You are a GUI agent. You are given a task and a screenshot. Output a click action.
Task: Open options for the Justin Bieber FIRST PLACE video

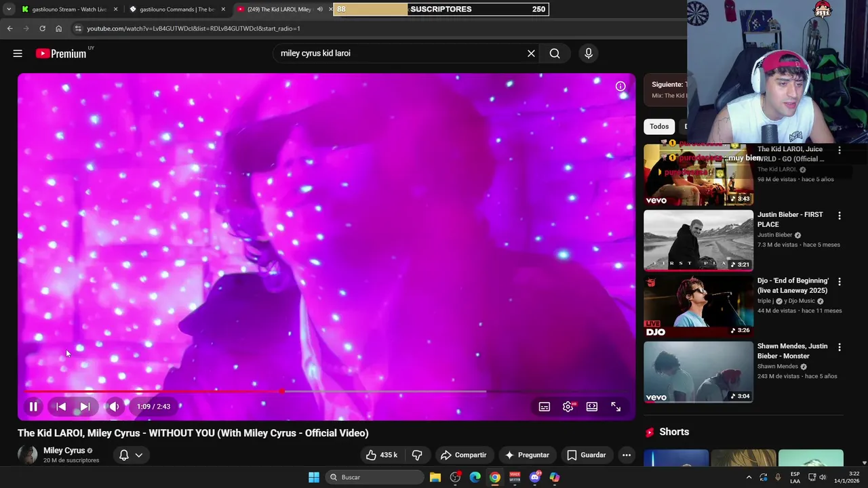tap(840, 216)
